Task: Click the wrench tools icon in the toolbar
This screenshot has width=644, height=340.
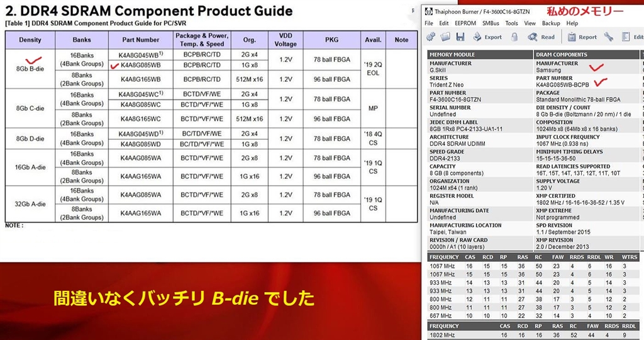Action: (x=609, y=37)
